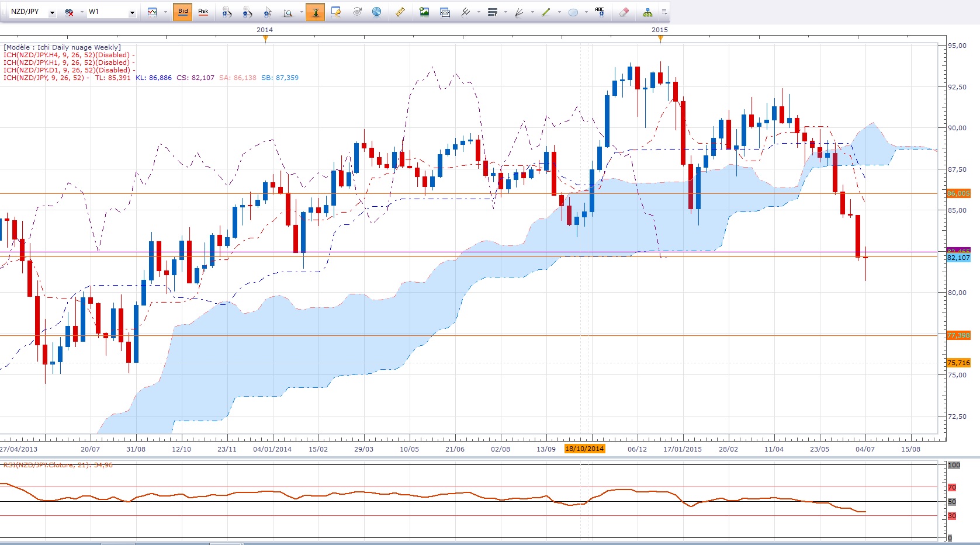
Task: Select the ABC text annotation tool
Action: point(600,12)
